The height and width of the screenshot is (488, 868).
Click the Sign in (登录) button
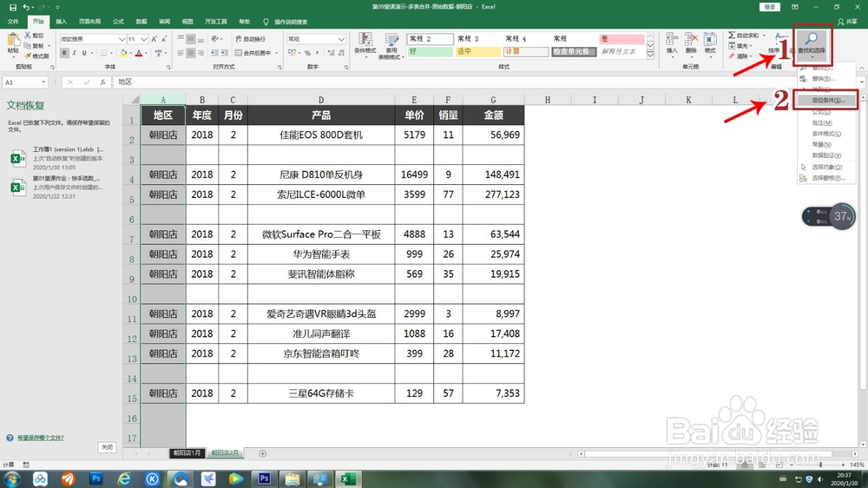770,7
